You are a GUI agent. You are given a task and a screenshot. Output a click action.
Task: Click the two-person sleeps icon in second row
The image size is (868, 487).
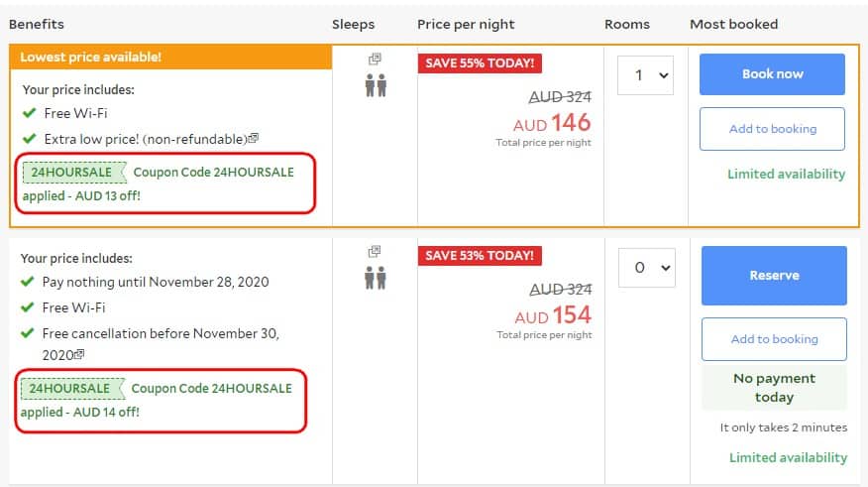tap(376, 278)
